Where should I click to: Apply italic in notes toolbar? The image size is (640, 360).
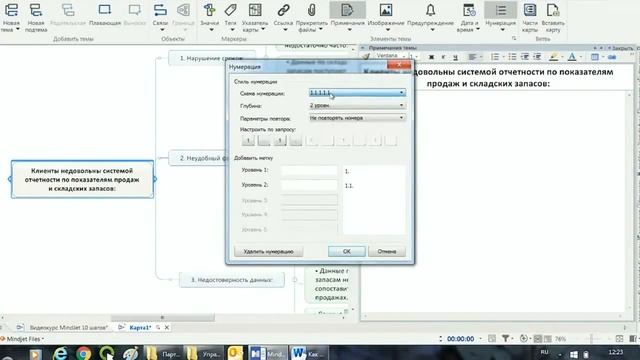(443, 57)
